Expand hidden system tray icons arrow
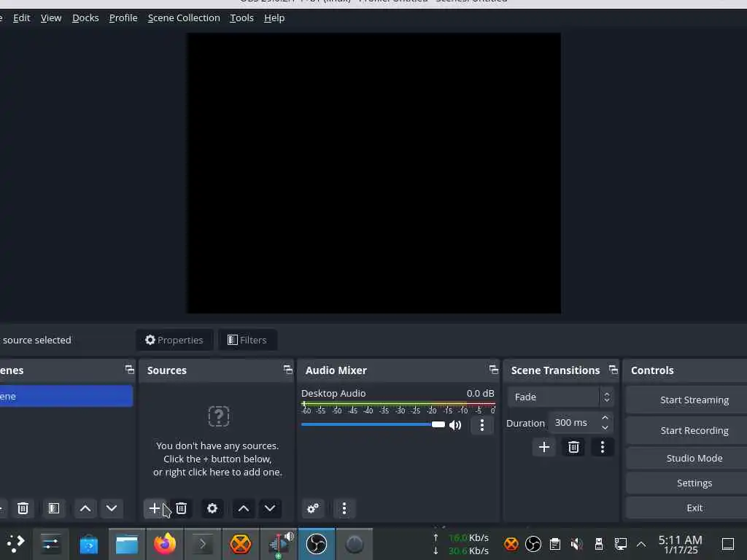The image size is (747, 560). point(641,544)
